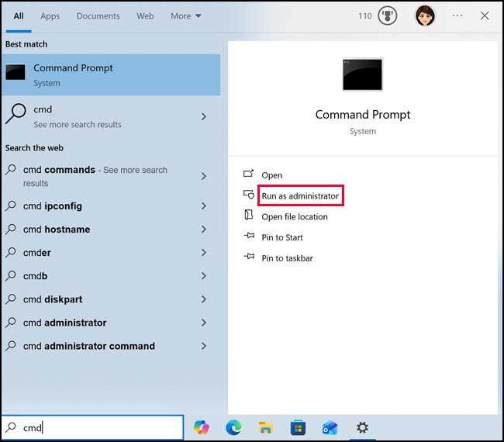This screenshot has width=504, height=442.
Task: Open the user profile avatar
Action: point(425,16)
